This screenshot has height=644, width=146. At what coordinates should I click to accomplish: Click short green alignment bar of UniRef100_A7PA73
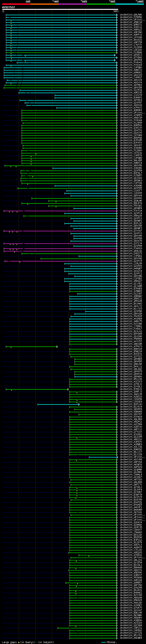(x=32, y=347)
